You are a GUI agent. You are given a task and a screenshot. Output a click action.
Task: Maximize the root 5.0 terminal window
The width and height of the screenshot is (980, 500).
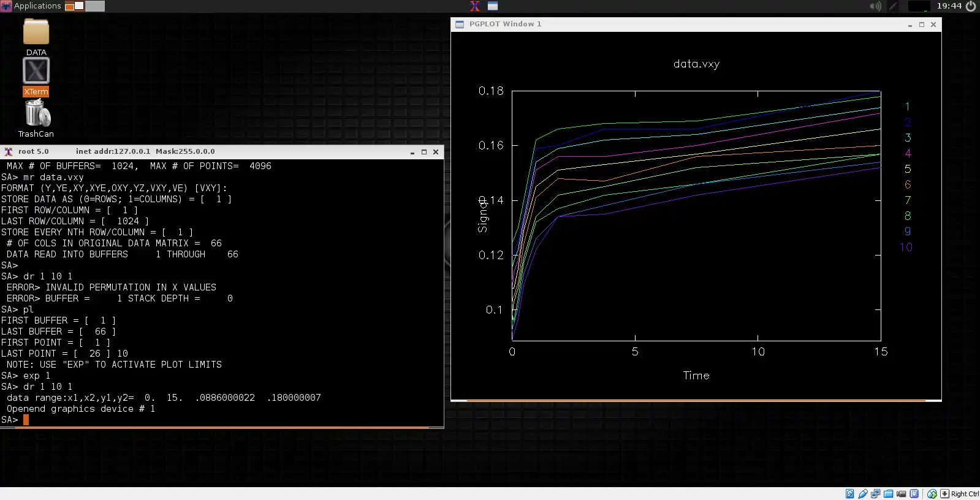[x=424, y=152]
